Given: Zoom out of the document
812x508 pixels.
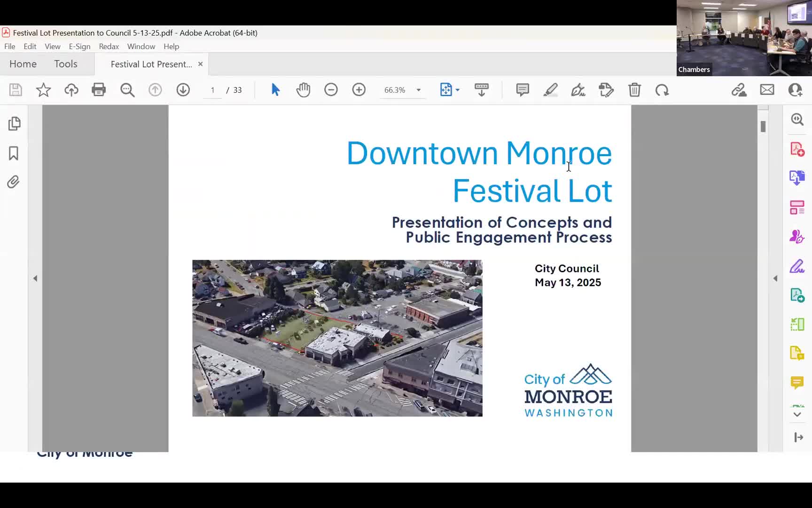Looking at the screenshot, I should point(331,90).
